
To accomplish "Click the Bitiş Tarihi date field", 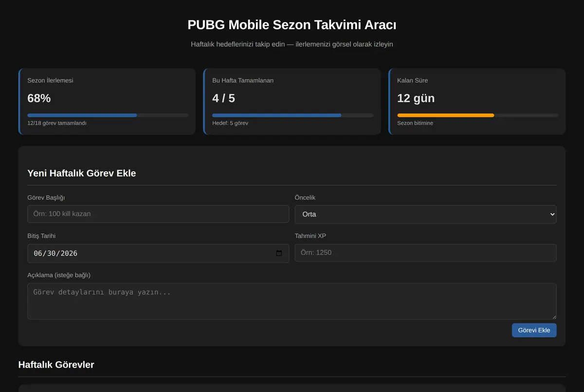I will click(158, 253).
